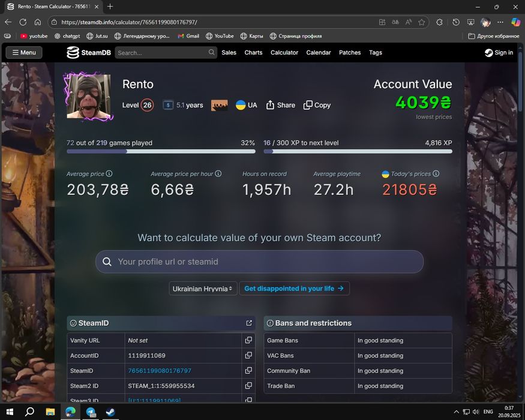525x420 pixels.
Task: Copy the Vanity URL value
Action: point(248,340)
